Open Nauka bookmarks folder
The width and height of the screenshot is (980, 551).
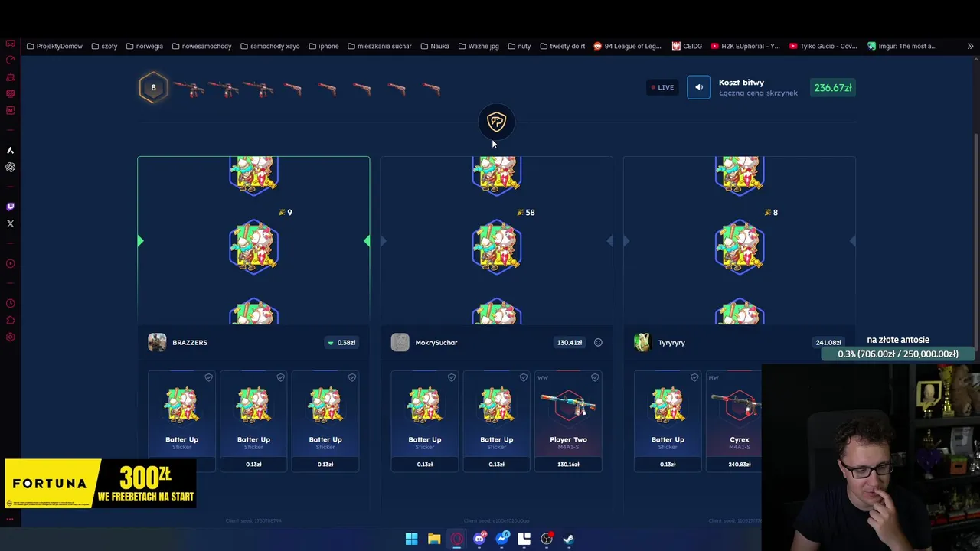tap(435, 46)
